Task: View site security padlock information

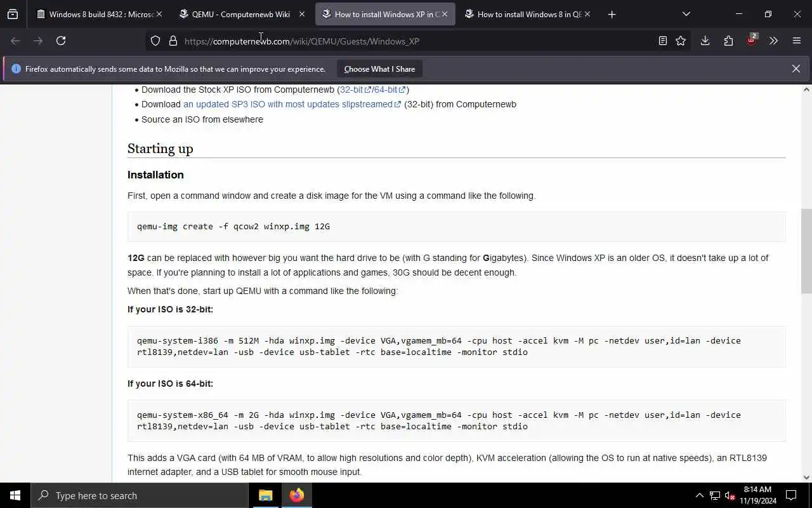Action: 173,41
